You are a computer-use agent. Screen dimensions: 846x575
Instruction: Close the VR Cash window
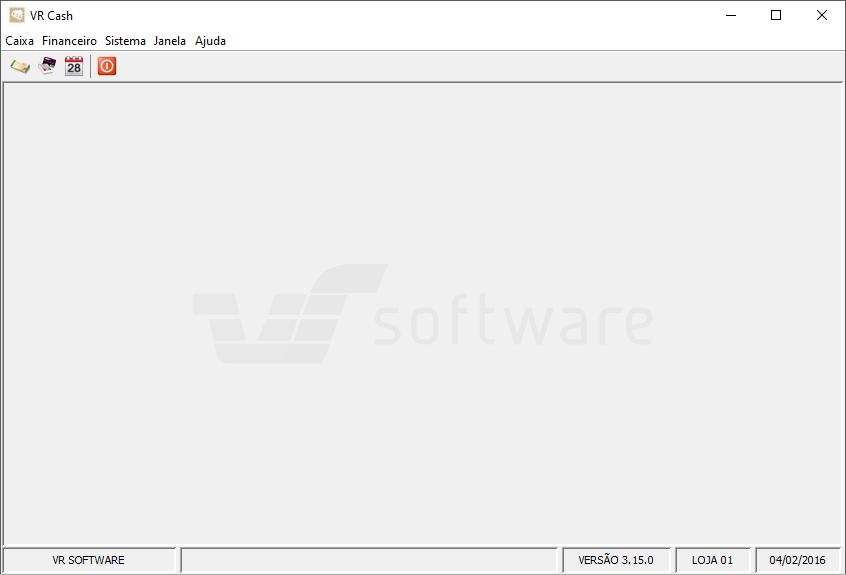(822, 15)
